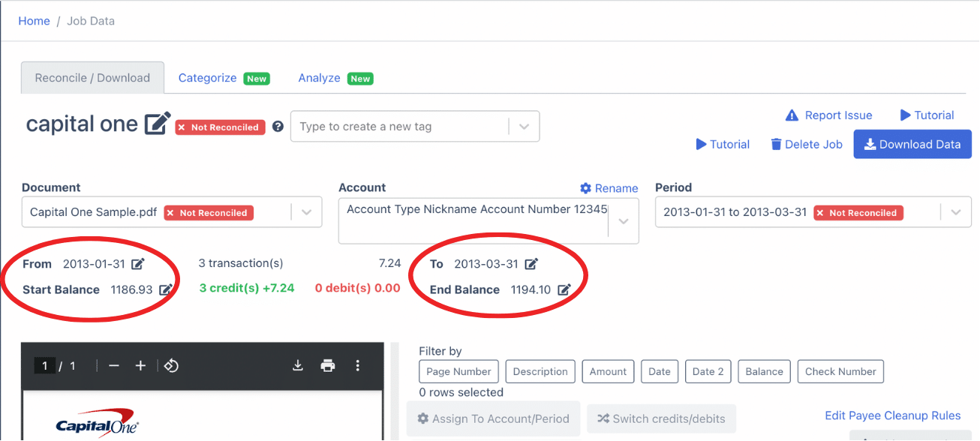Filter by Check Number
Viewport: 980px width, 441px height.
[x=840, y=372]
